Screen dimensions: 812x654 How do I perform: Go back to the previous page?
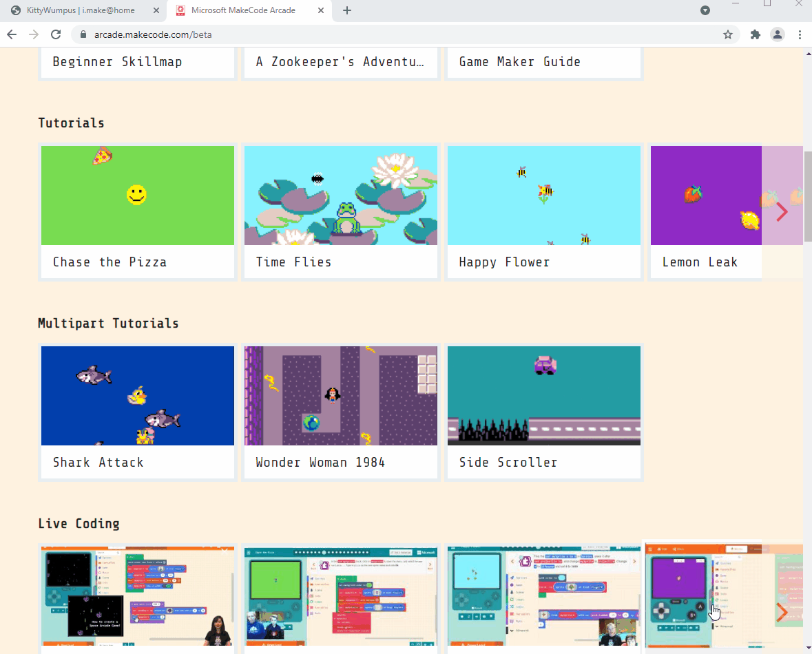(12, 34)
